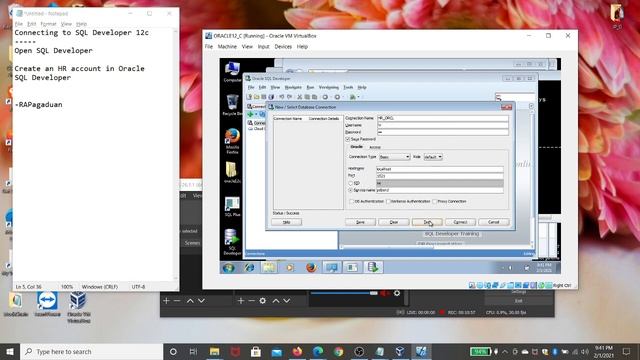Open File Explorer on Windows taskbar
The height and width of the screenshot is (360, 640).
(x=214, y=351)
